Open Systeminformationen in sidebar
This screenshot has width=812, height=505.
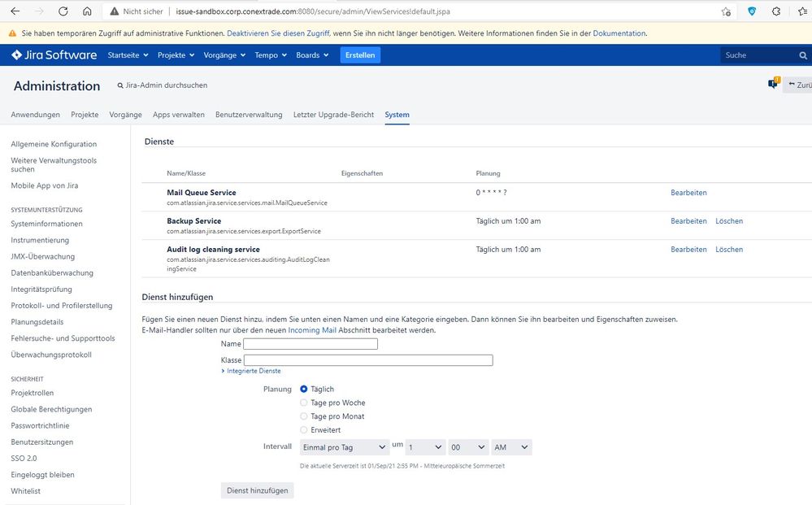point(46,224)
